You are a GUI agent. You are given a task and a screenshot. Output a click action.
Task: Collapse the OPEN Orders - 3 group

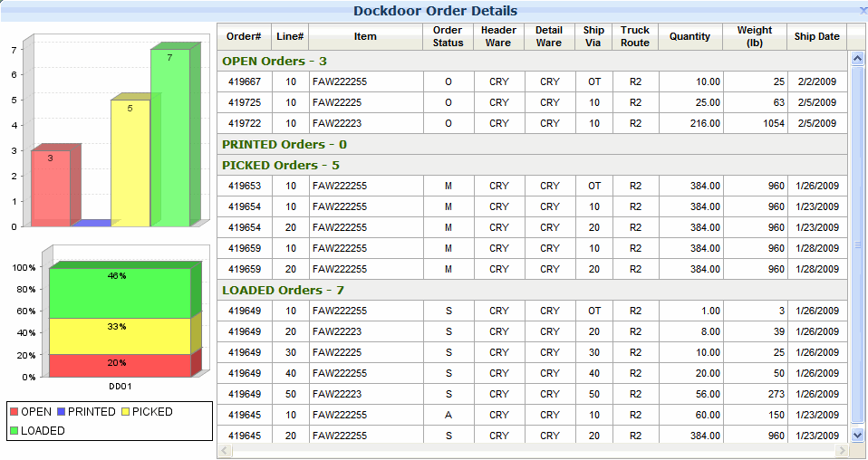pos(275,62)
